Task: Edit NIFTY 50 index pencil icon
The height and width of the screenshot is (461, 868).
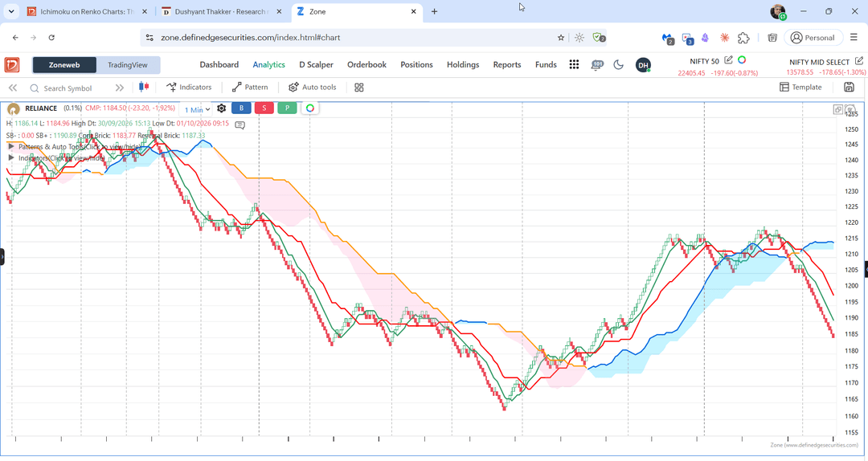Action: tap(728, 59)
